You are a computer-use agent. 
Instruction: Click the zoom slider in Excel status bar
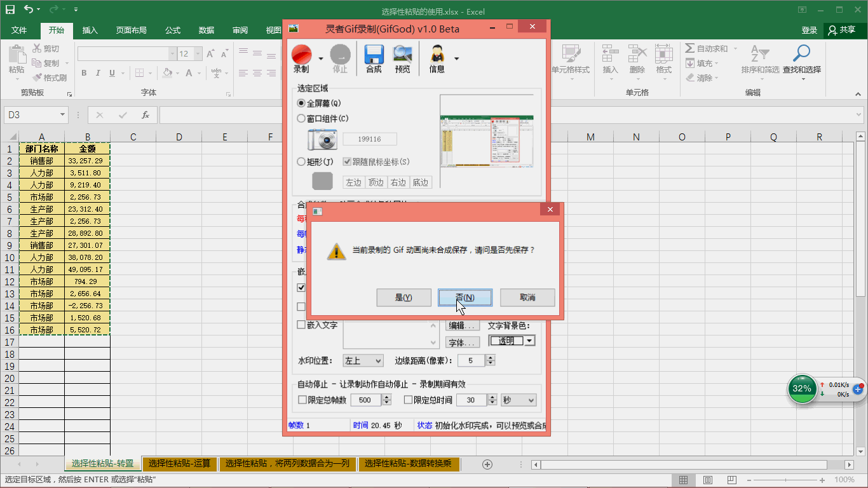click(x=785, y=480)
